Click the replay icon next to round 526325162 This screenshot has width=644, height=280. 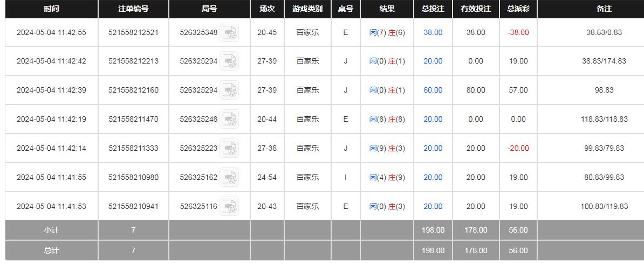229,178
